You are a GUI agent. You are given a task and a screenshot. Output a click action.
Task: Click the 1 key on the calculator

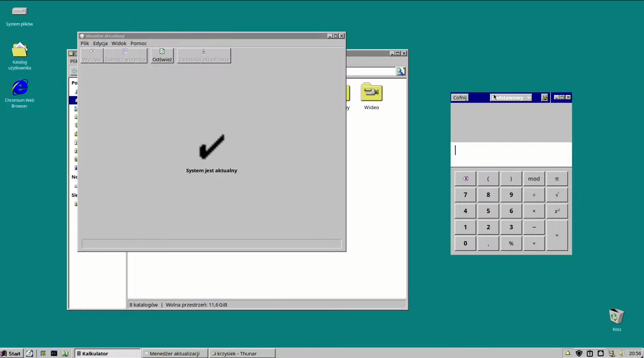click(x=465, y=227)
